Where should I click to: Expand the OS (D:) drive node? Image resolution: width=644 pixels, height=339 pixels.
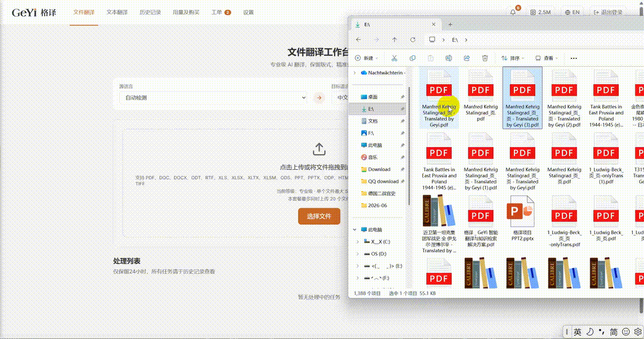click(357, 254)
